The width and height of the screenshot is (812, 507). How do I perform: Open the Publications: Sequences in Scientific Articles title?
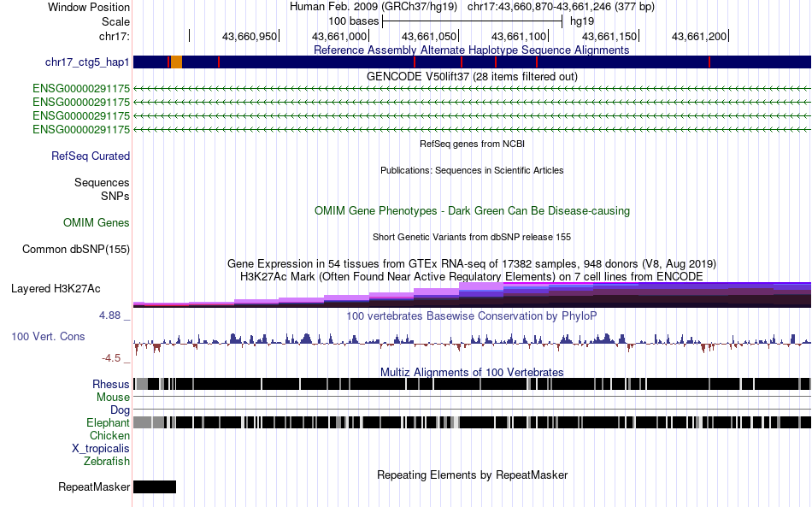[x=472, y=170]
